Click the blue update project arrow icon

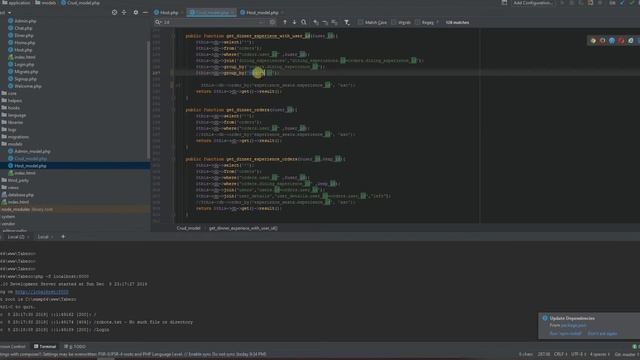click(x=622, y=3)
